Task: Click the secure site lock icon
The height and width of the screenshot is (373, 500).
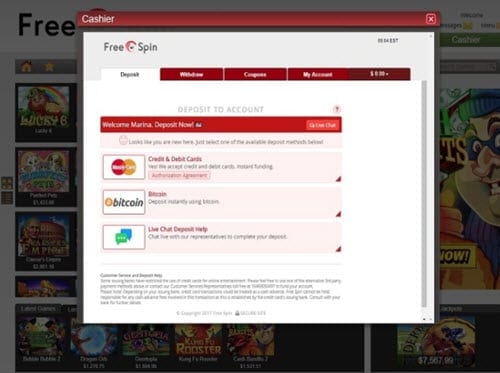Action: tap(237, 313)
